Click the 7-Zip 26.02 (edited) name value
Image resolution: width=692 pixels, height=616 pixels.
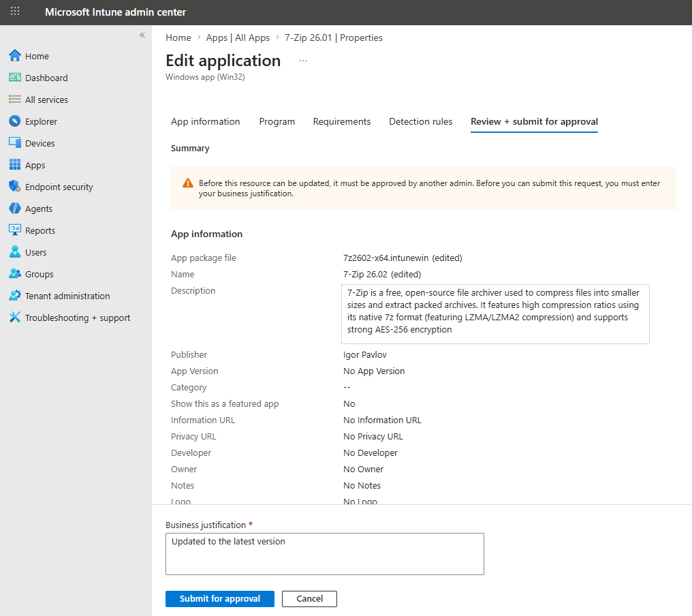click(381, 274)
